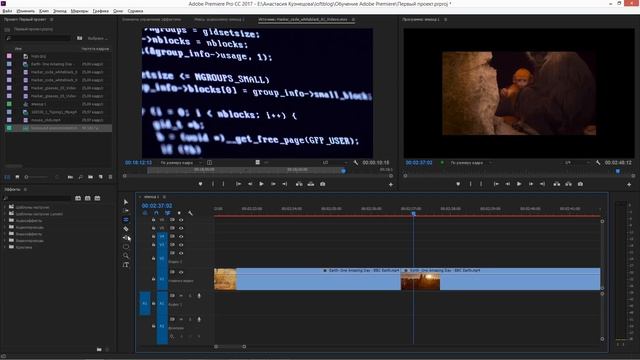Select the Track Select Forward tool

pyautogui.click(x=126, y=211)
